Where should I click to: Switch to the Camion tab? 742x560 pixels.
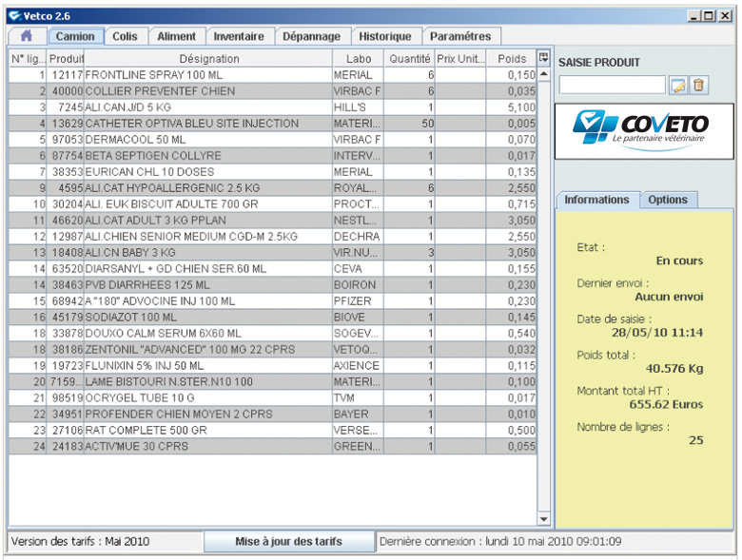[75, 36]
